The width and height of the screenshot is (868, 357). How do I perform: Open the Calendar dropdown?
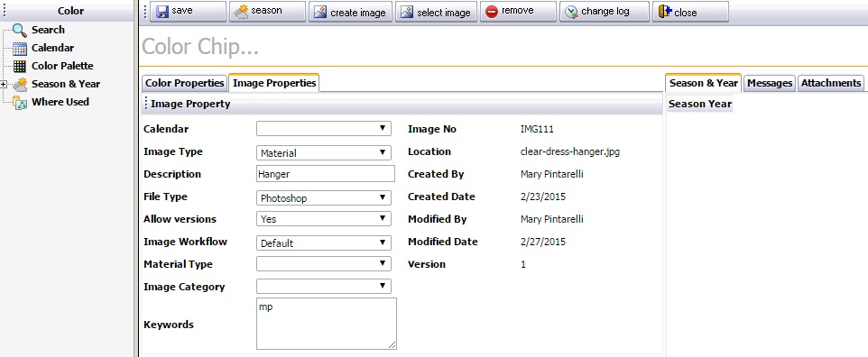324,128
